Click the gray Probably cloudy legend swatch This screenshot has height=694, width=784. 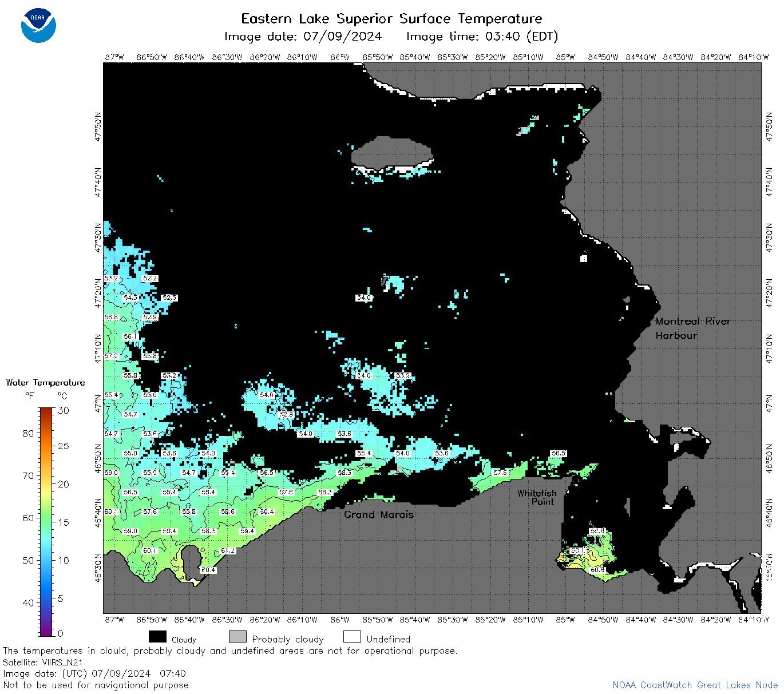click(x=237, y=637)
